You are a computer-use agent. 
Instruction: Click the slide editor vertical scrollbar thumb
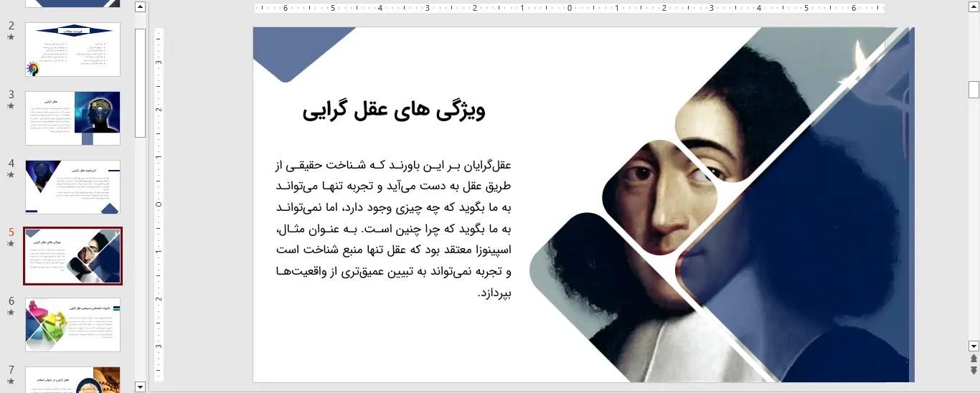coord(974,90)
